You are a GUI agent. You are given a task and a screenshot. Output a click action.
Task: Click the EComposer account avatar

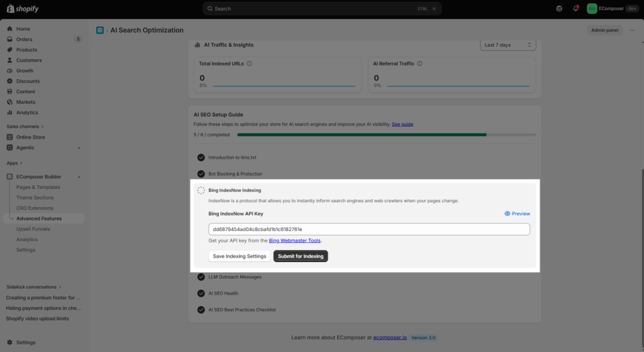point(592,9)
